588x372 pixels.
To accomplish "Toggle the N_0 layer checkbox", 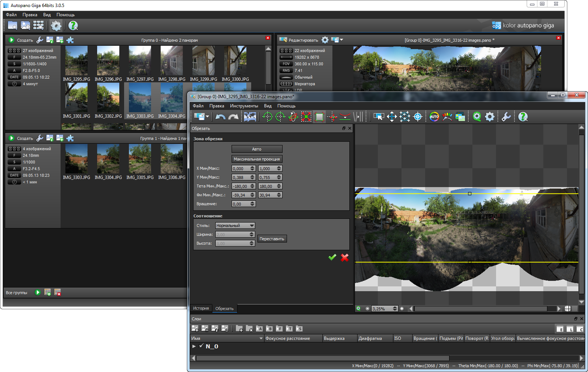I will point(201,346).
